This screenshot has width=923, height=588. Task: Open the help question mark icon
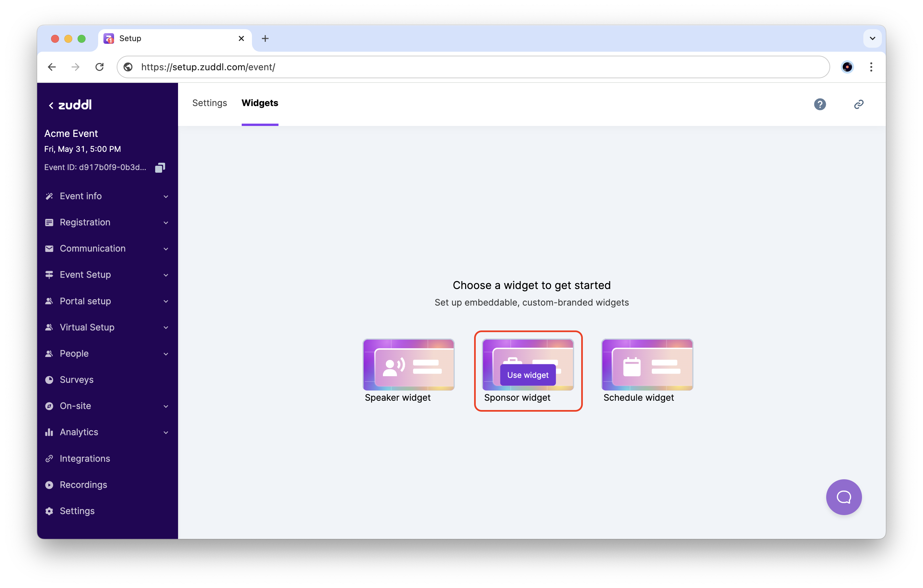[820, 104]
